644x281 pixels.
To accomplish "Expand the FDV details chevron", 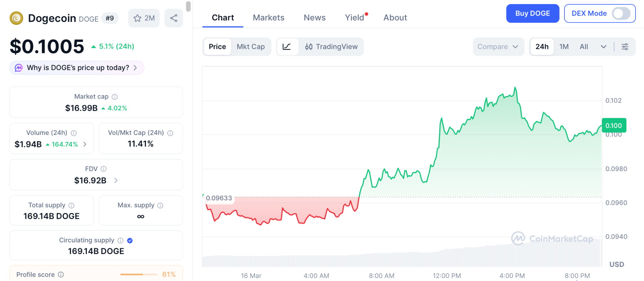I will point(116,181).
